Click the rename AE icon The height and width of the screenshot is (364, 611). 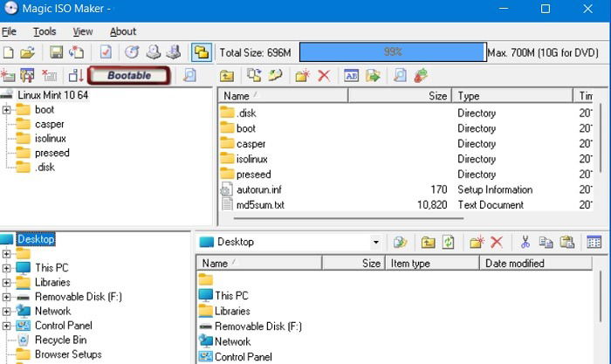coord(351,76)
